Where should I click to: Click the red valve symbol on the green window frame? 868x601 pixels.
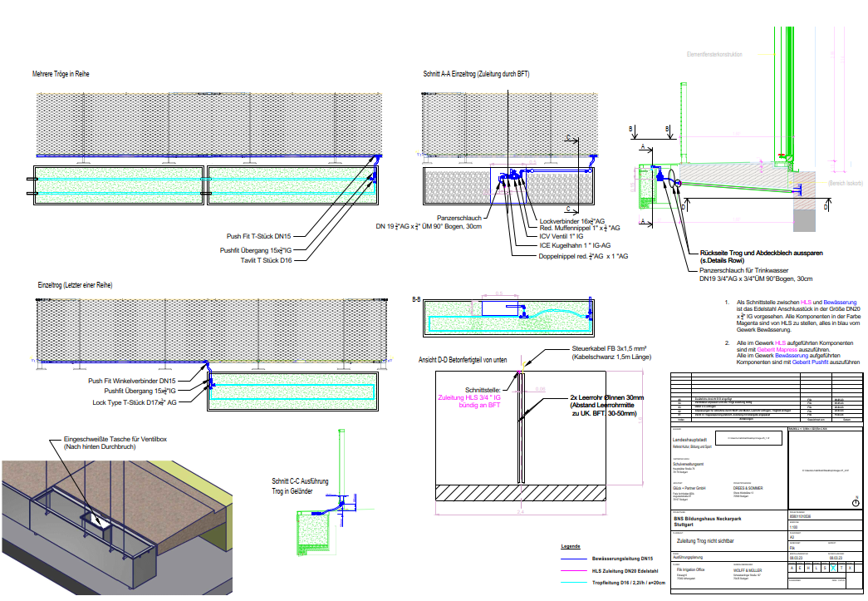click(780, 153)
